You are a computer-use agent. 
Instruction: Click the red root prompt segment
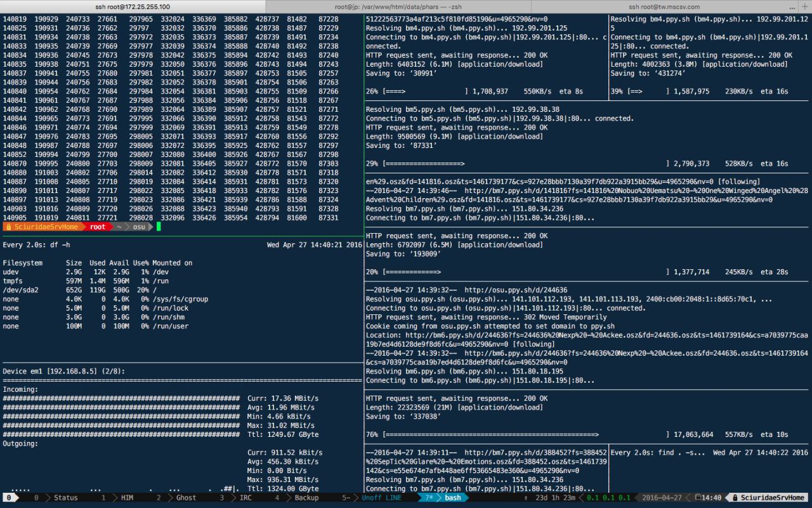point(97,227)
